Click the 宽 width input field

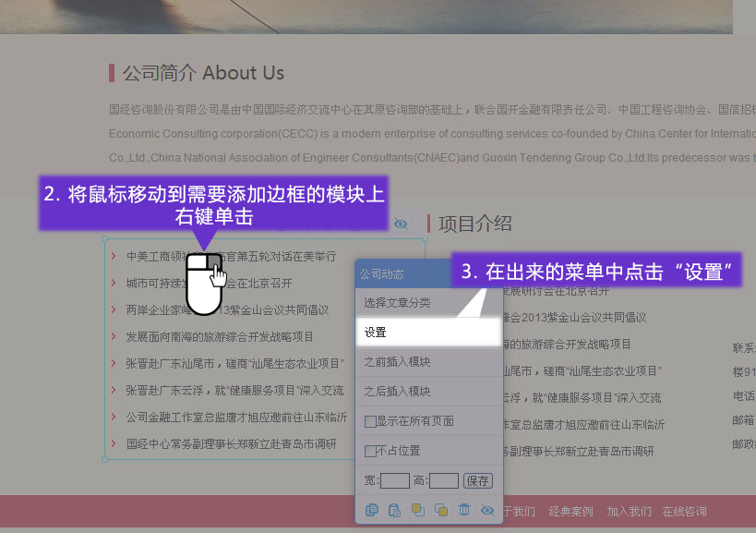(395, 480)
